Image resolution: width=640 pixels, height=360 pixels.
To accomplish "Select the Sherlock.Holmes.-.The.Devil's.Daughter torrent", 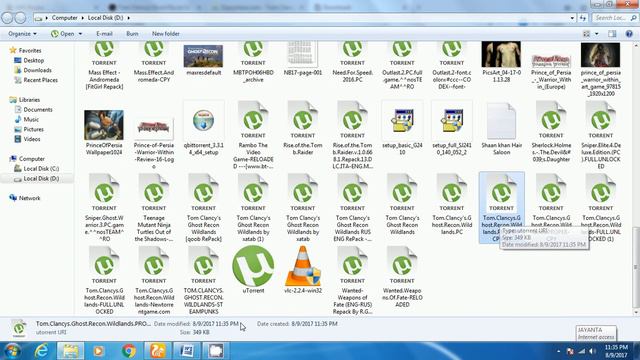I will point(551,131).
